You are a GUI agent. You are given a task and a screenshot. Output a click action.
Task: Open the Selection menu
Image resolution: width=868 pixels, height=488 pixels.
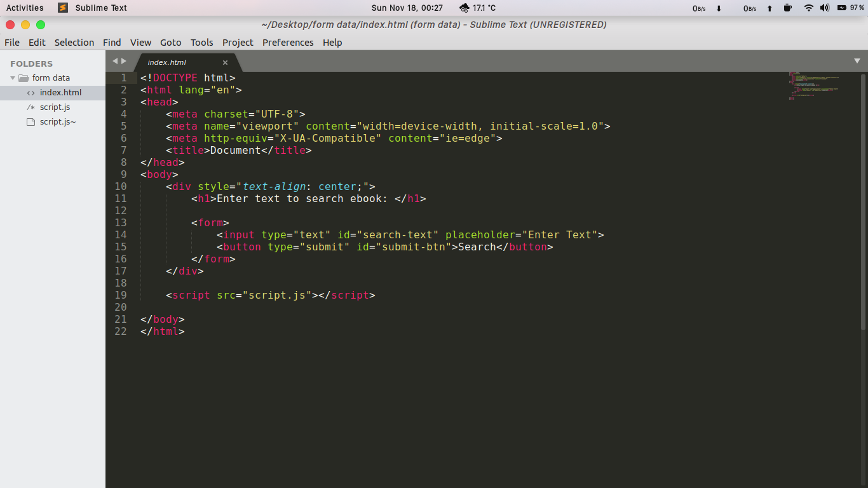(74, 43)
